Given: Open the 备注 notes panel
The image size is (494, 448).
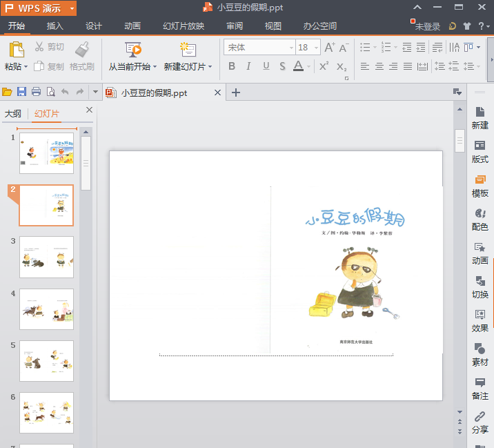Looking at the screenshot, I should (480, 389).
